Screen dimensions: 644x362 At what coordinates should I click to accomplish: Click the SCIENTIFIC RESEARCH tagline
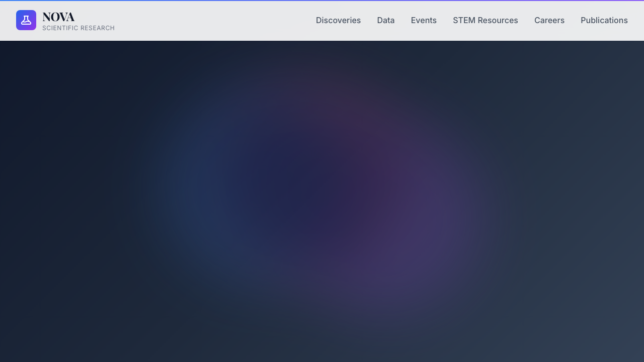point(78,28)
